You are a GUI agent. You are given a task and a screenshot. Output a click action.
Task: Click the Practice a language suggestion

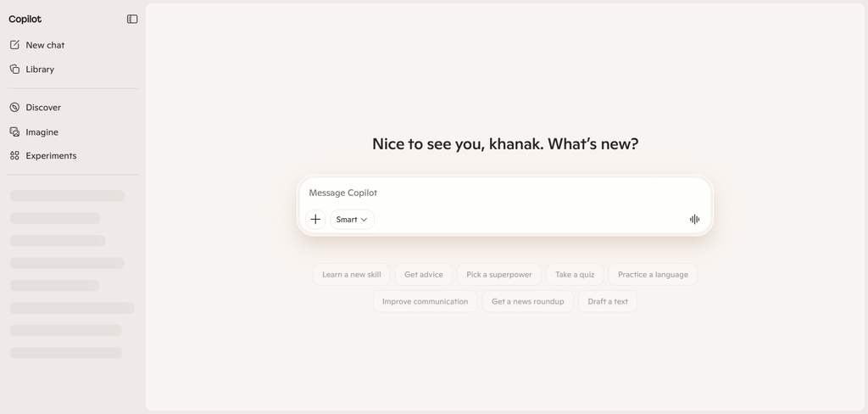coord(653,274)
